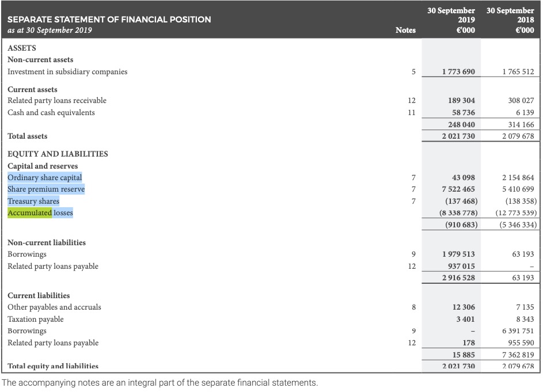
Task: Click the highlighted word "Accumulated"
Action: point(29,213)
